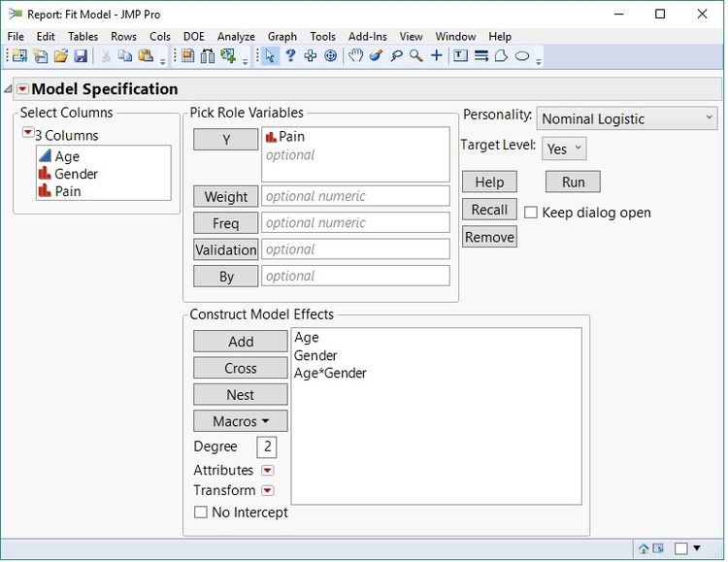
Task: Open the Analyze menu
Action: click(x=236, y=36)
